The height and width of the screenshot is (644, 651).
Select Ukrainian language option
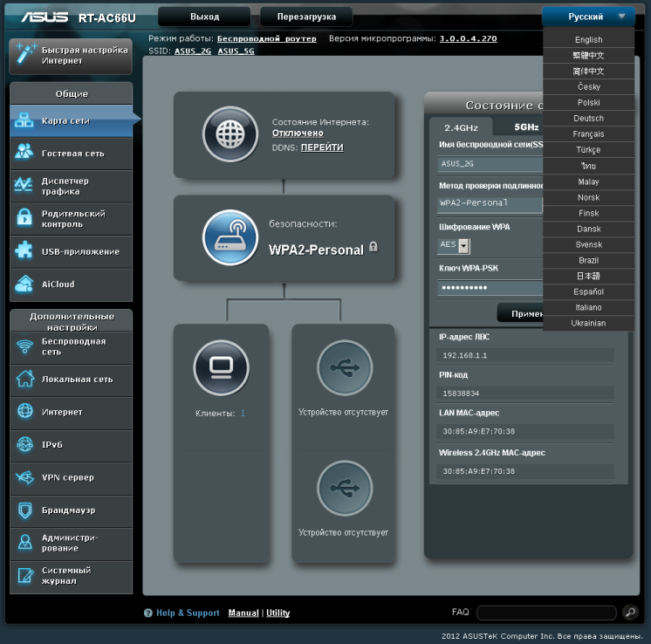coord(588,323)
